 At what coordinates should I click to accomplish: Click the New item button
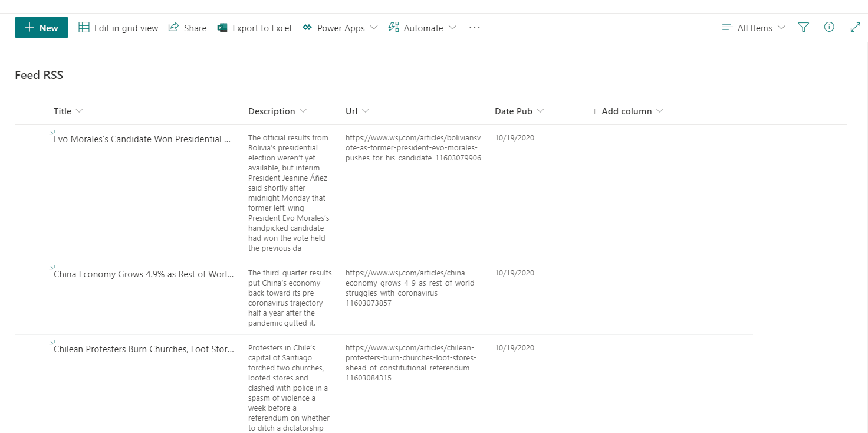click(41, 28)
